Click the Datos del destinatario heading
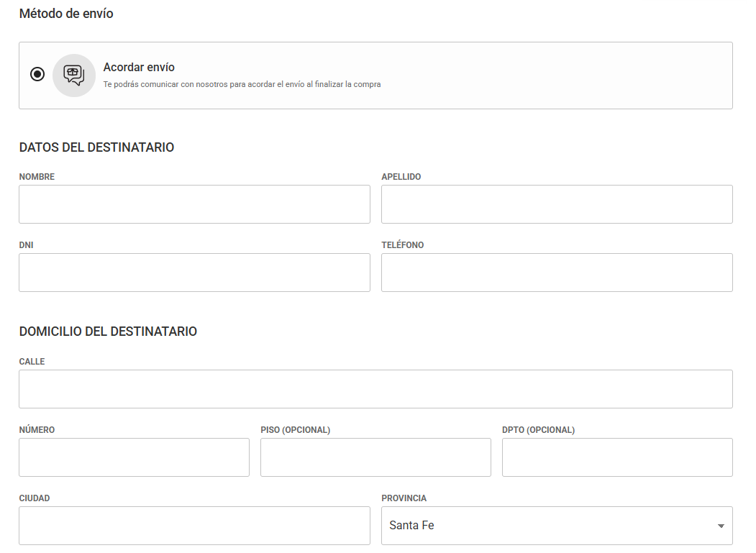The width and height of the screenshot is (756, 553). point(96,147)
